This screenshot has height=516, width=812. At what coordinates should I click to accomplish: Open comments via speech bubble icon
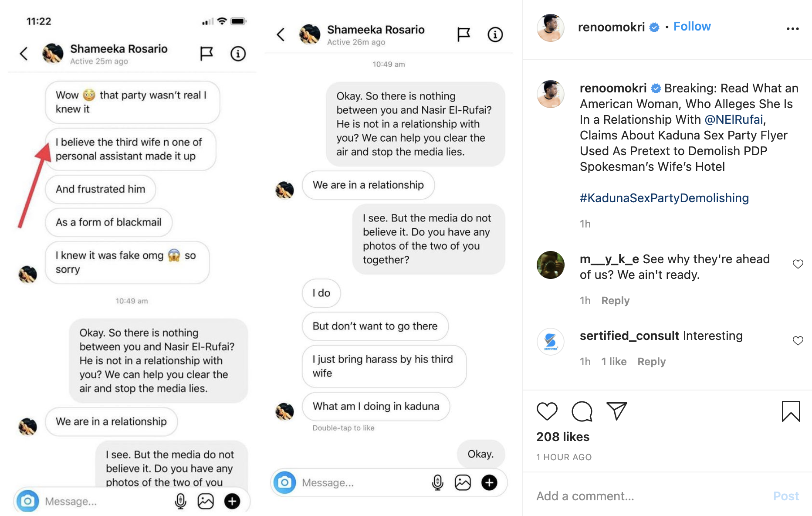click(x=582, y=411)
